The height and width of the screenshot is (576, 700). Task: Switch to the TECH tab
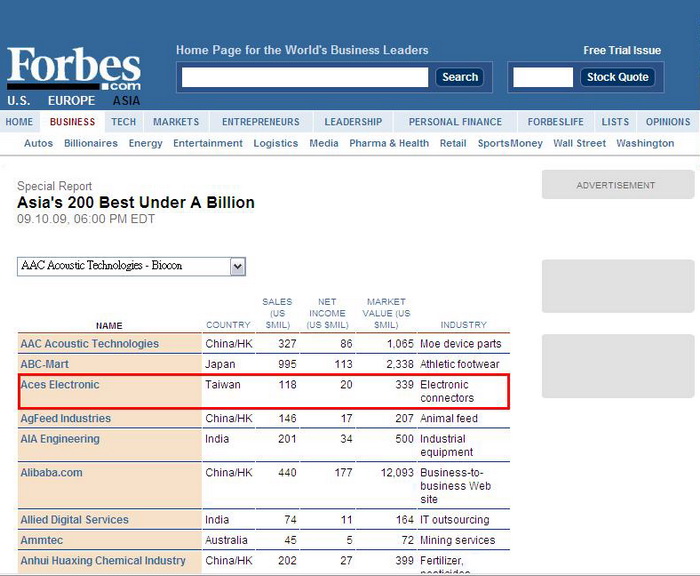tap(124, 122)
